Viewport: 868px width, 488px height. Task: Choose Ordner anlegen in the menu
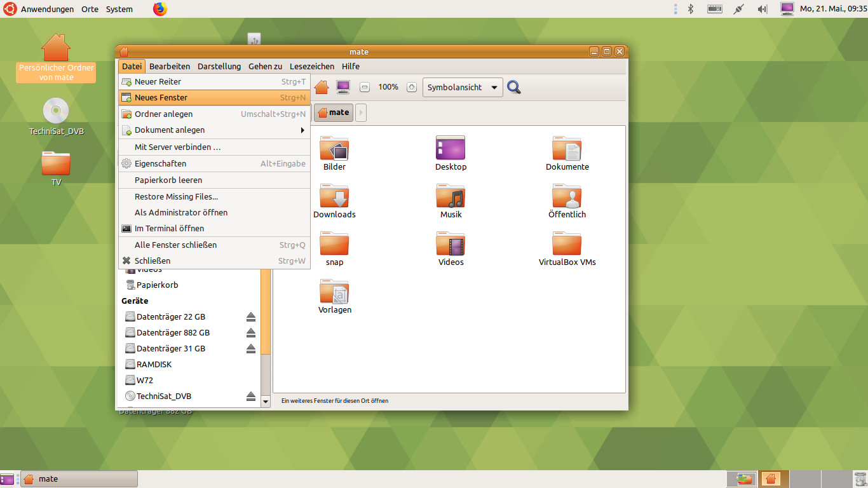click(214, 114)
